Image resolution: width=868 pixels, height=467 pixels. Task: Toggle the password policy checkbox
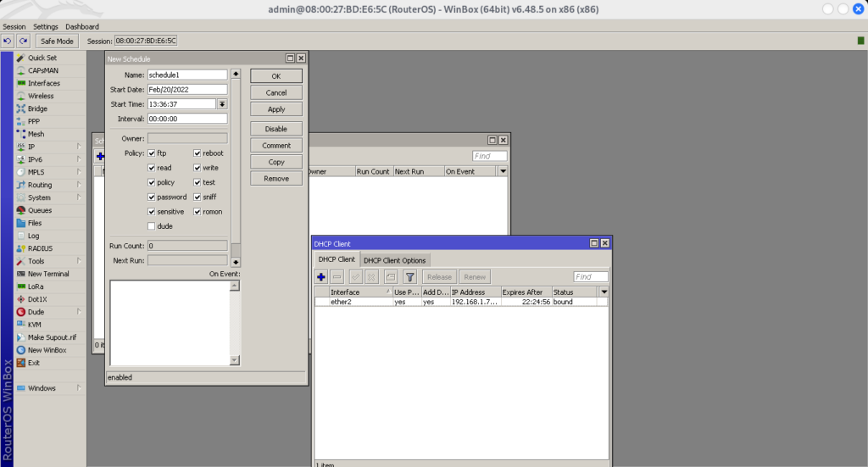click(151, 197)
